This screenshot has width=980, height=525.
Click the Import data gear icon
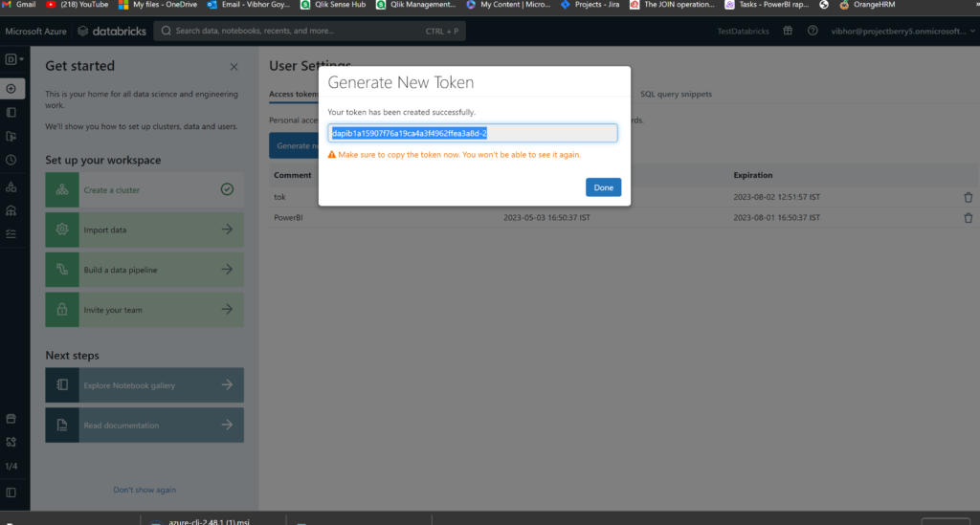(62, 230)
